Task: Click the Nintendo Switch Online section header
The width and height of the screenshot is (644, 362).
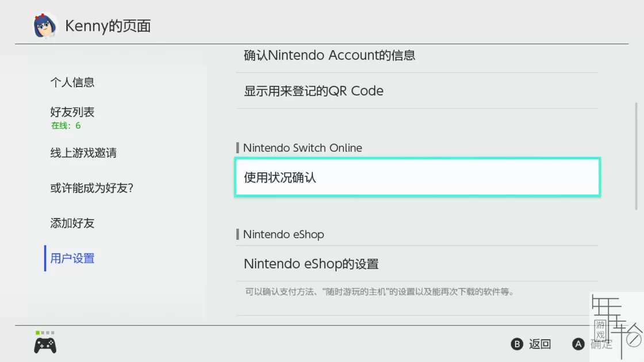Action: (x=302, y=148)
